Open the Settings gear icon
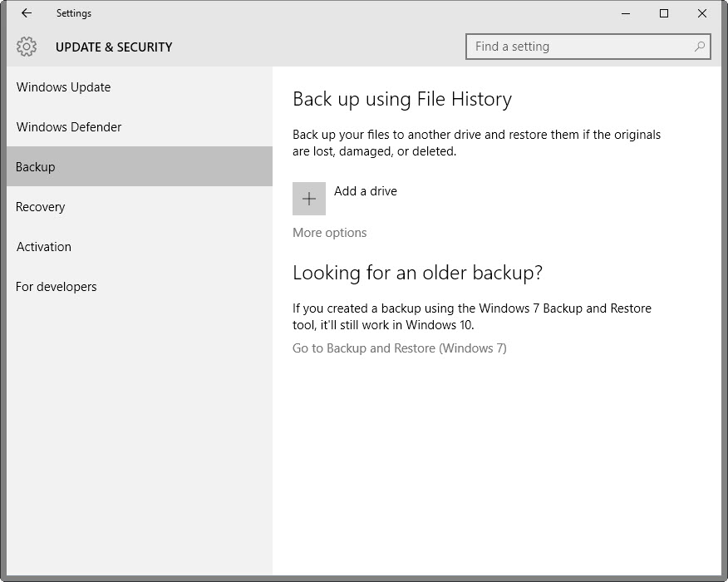Screen dimensions: 728x582 pos(27,47)
